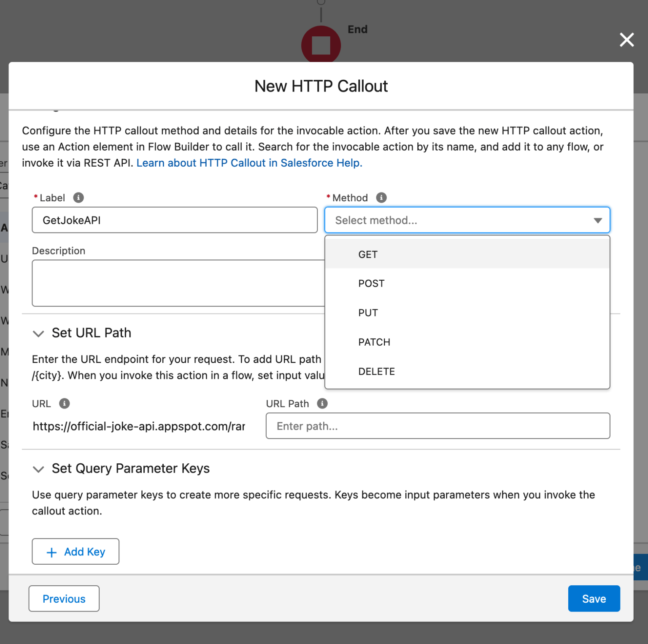Click the Label info icon
The width and height of the screenshot is (648, 644).
click(x=79, y=198)
